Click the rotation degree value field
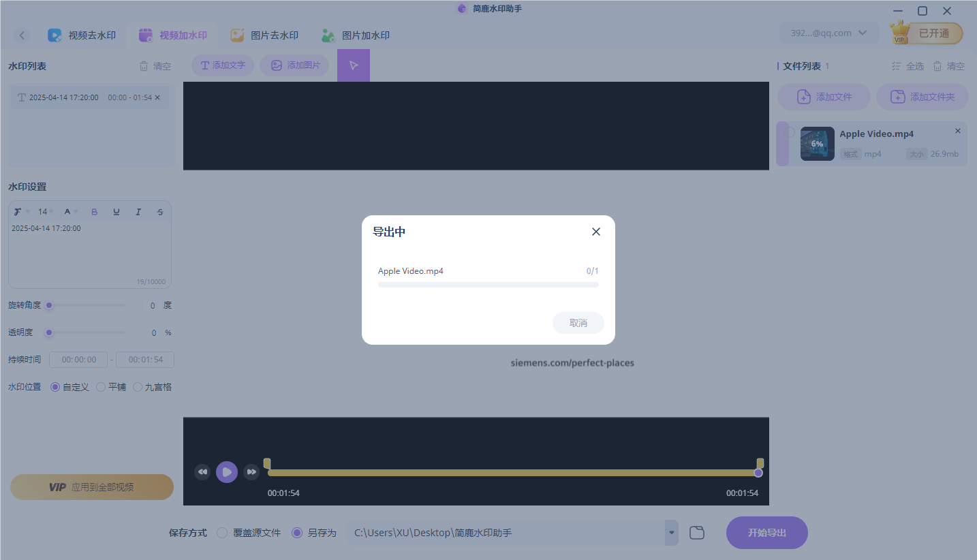 [x=151, y=306]
